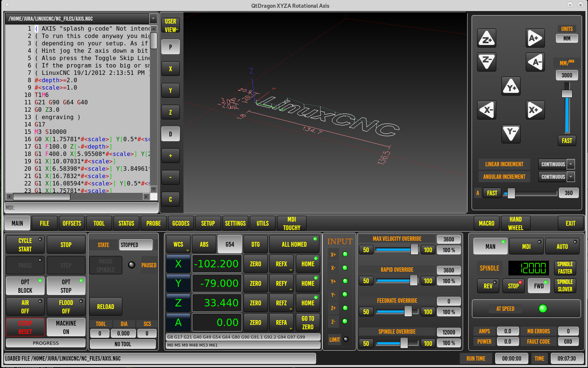Jog A axis positive with A+ arrow
The image size is (588, 368).
(535, 38)
